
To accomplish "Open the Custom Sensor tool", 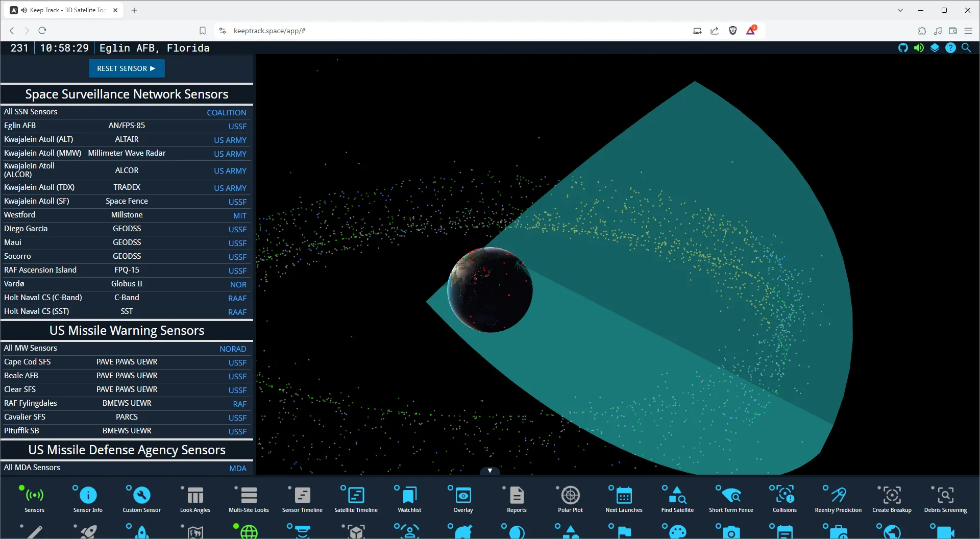I will [141, 499].
